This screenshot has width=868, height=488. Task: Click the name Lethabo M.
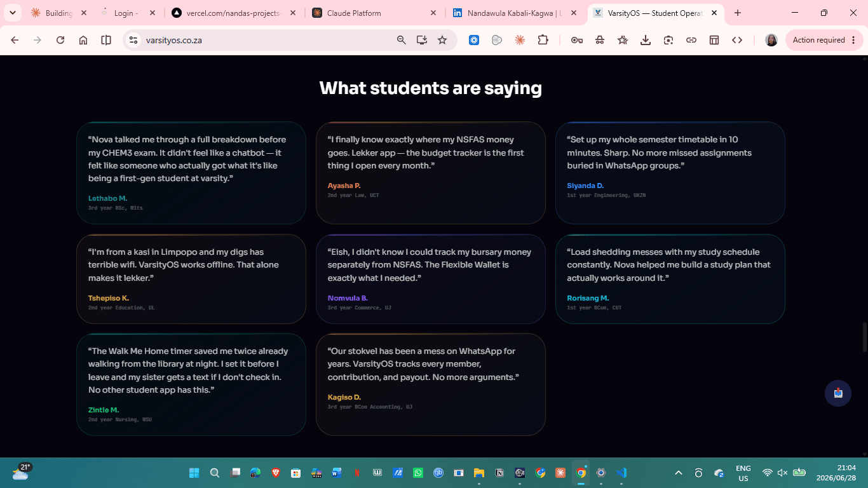coord(107,198)
